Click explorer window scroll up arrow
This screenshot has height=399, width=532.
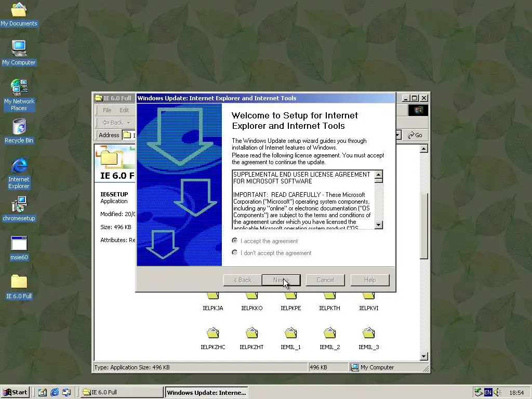click(424, 149)
